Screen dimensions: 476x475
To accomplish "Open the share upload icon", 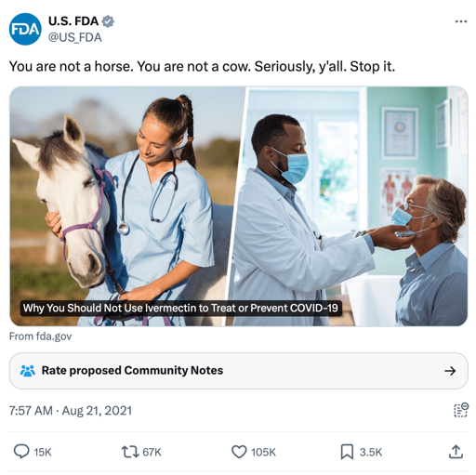I will pyautogui.click(x=456, y=452).
